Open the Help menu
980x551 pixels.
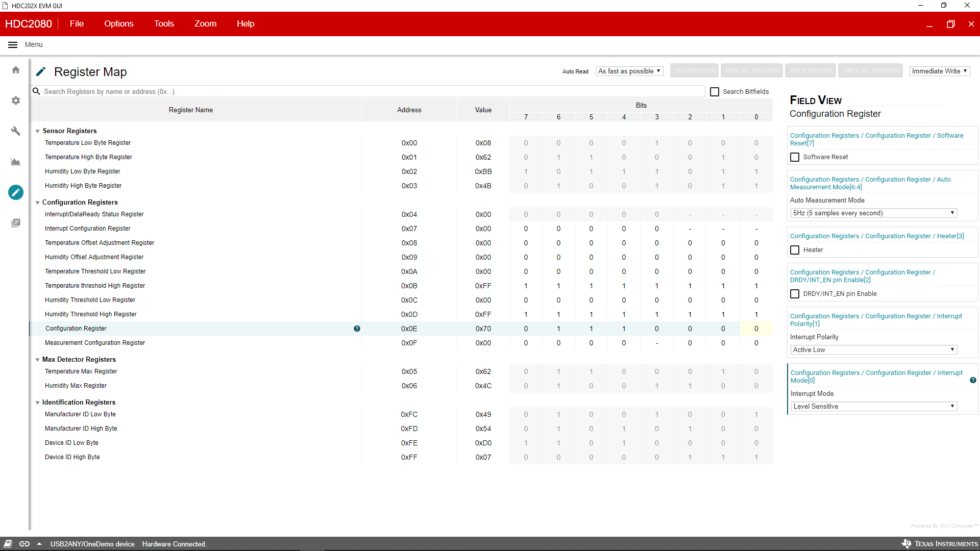click(x=246, y=24)
